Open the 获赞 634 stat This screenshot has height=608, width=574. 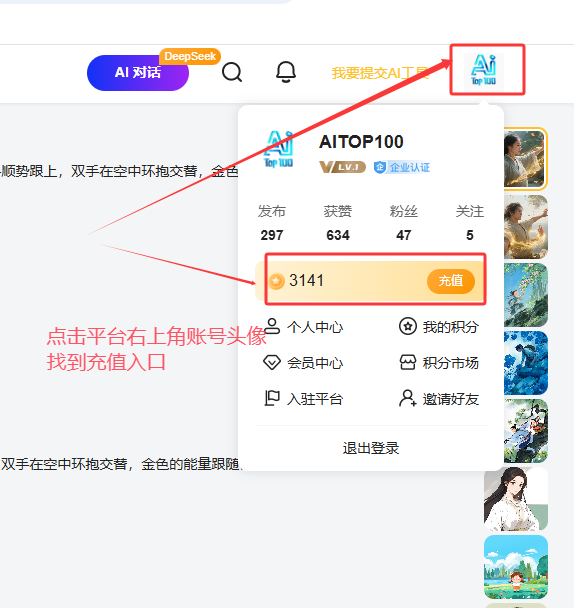point(338,223)
